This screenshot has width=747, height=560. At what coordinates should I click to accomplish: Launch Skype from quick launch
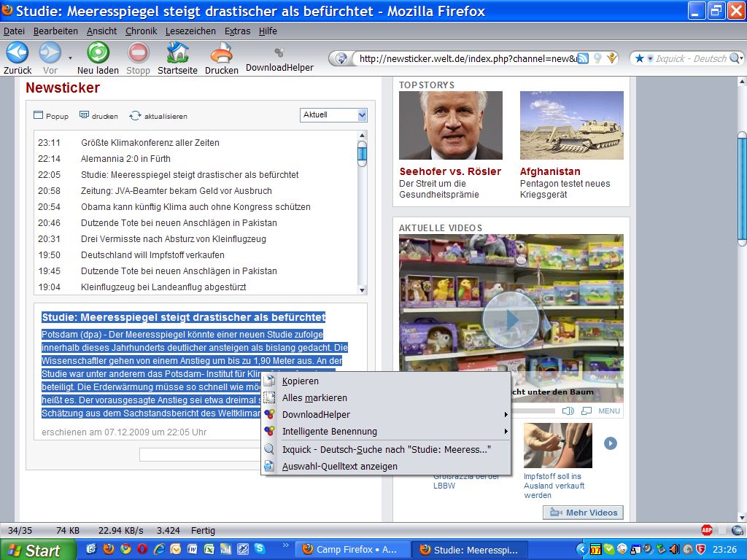(260, 549)
